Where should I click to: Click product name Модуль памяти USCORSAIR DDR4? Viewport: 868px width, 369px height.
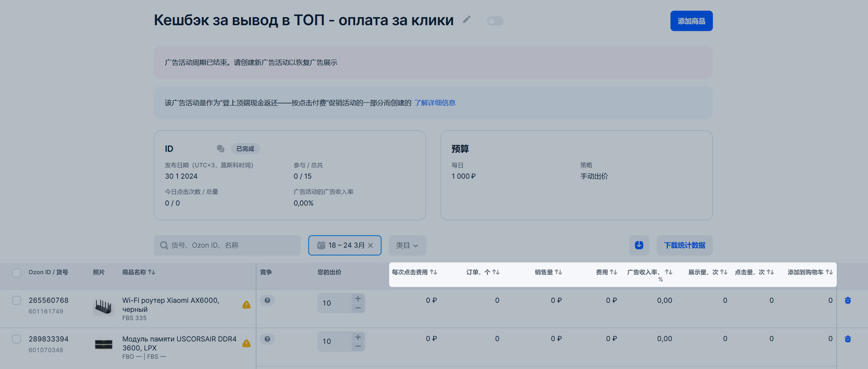[179, 343]
